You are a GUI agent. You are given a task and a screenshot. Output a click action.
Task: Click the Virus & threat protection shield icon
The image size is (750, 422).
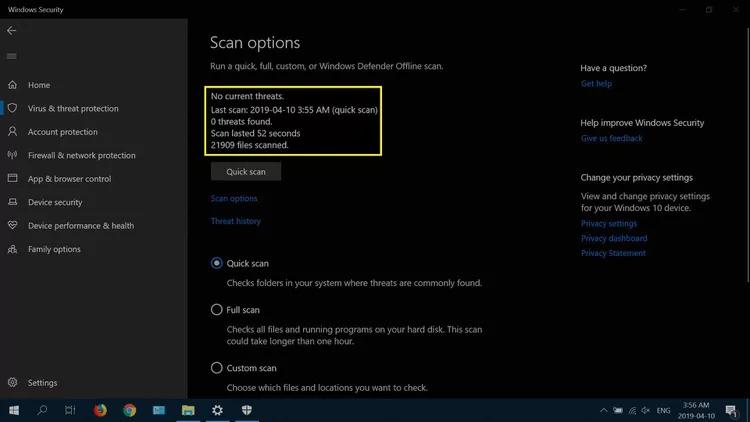tap(12, 108)
